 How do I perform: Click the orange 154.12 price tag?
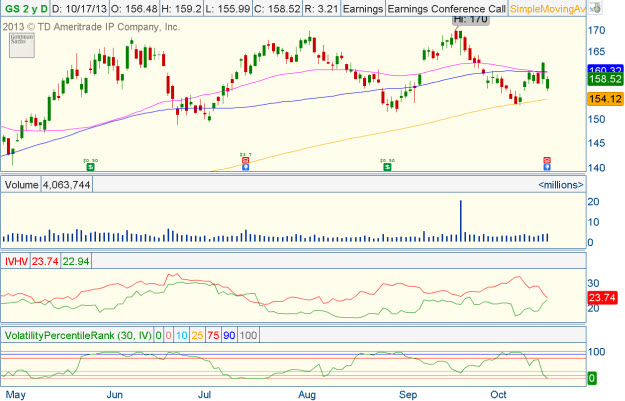click(599, 98)
